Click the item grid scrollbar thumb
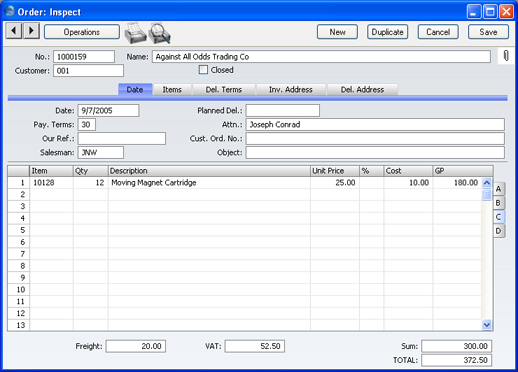This screenshot has width=518, height=372. [487, 194]
